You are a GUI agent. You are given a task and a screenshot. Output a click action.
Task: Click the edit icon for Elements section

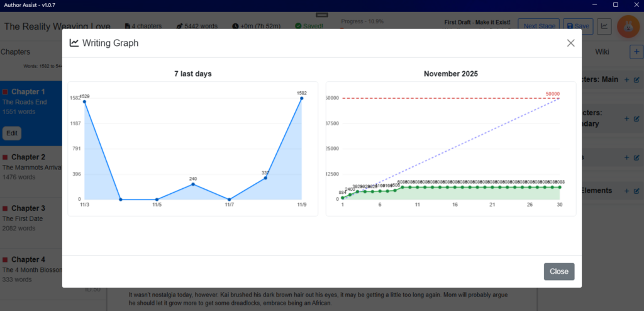pyautogui.click(x=636, y=191)
